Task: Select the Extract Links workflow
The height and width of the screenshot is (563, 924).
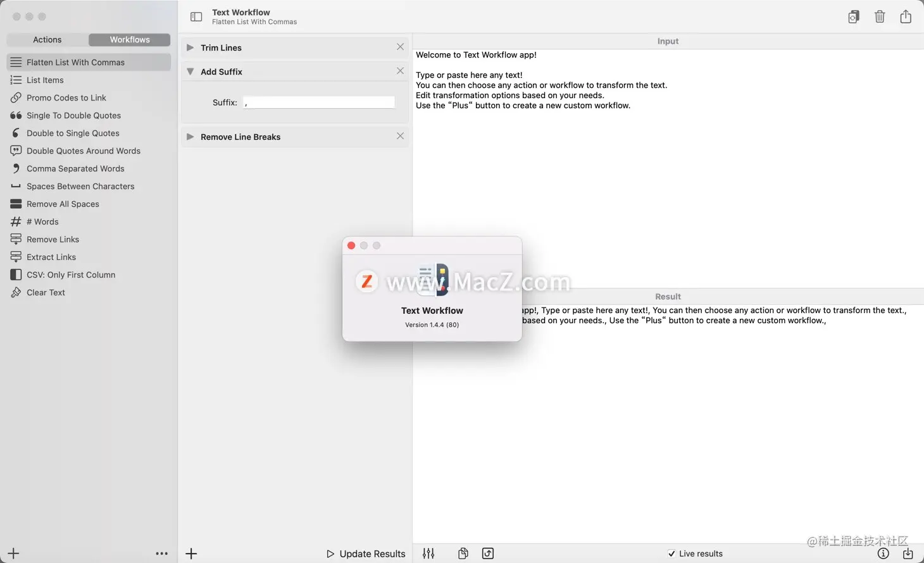Action: click(89, 257)
